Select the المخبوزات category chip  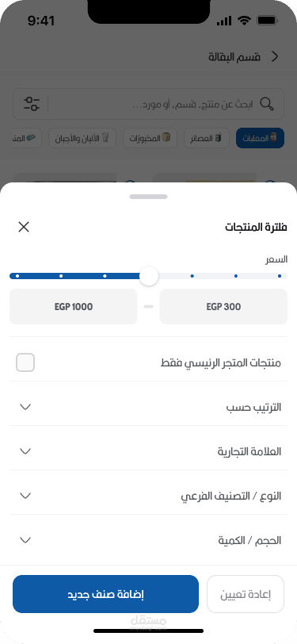point(150,139)
